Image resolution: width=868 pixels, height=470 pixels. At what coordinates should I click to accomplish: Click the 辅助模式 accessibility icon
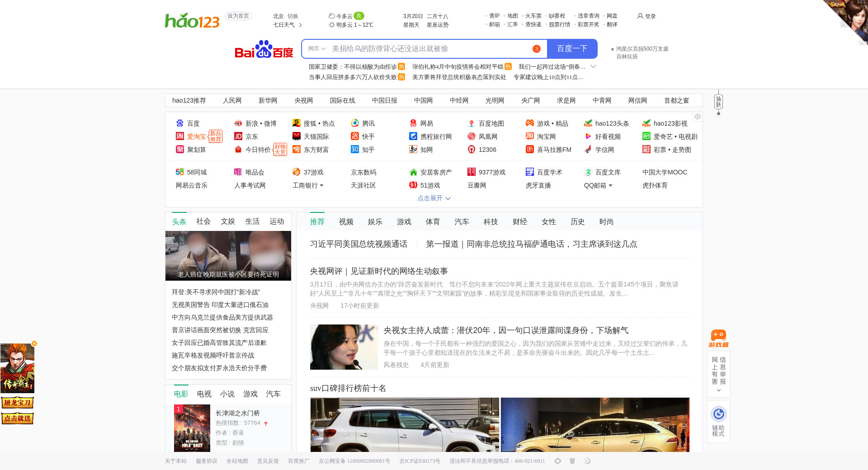click(718, 414)
